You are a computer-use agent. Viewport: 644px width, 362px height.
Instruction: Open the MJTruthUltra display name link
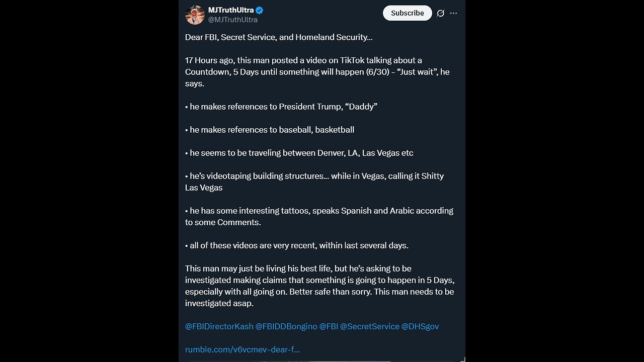click(231, 10)
